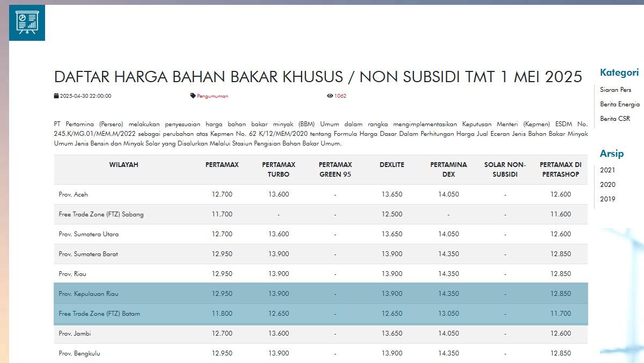
Task: Select the PERTAMAX column header
Action: click(x=222, y=165)
